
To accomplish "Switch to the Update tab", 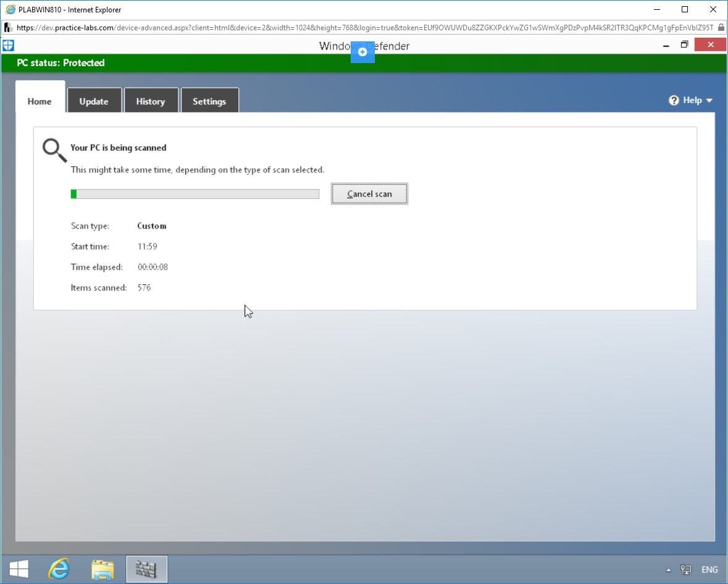I will (x=94, y=101).
